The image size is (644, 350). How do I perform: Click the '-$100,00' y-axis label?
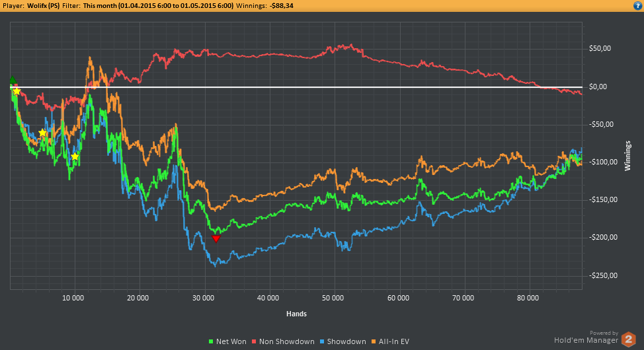[603, 162]
